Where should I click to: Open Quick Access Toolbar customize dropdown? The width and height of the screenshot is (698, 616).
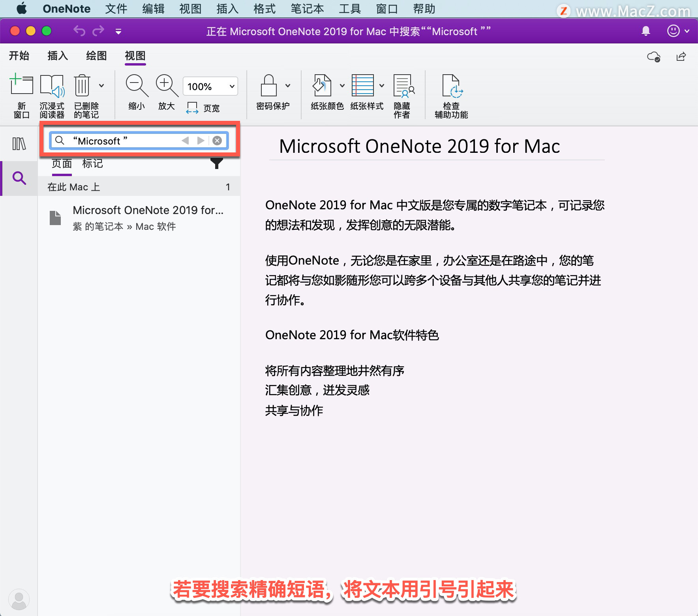(x=118, y=31)
